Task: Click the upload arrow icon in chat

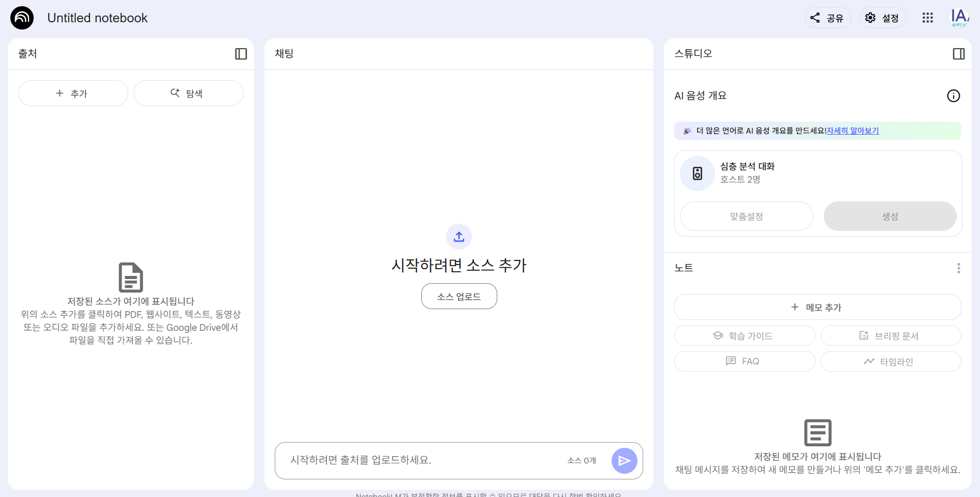Action: coord(459,237)
